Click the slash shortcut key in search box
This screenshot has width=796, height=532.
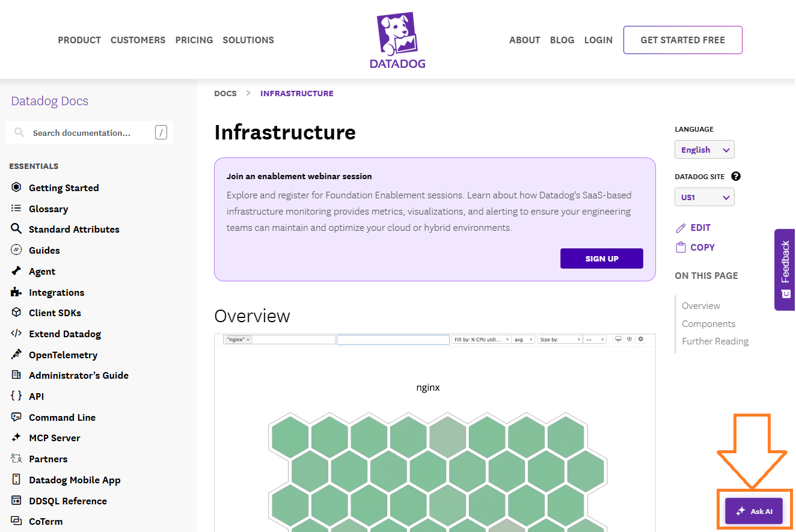[x=161, y=133]
